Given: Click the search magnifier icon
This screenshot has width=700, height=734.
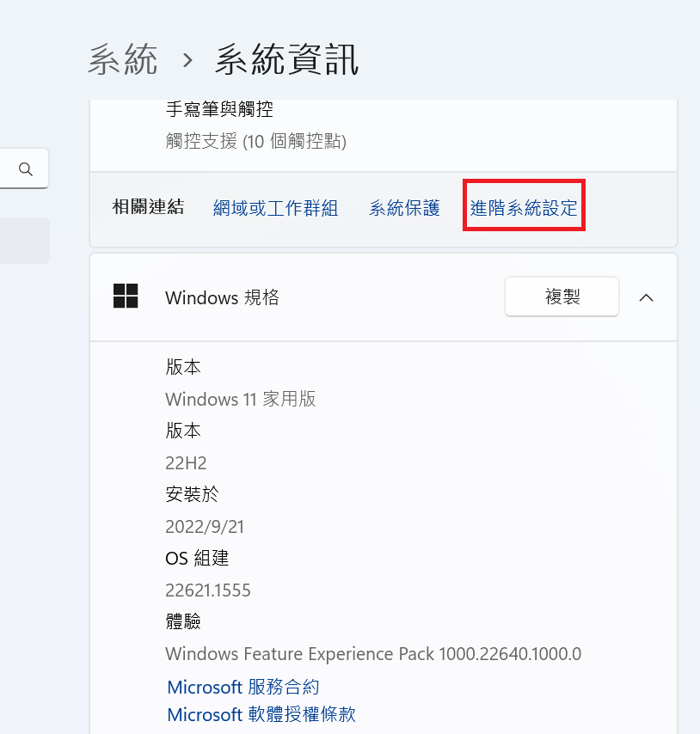Looking at the screenshot, I should tap(26, 169).
